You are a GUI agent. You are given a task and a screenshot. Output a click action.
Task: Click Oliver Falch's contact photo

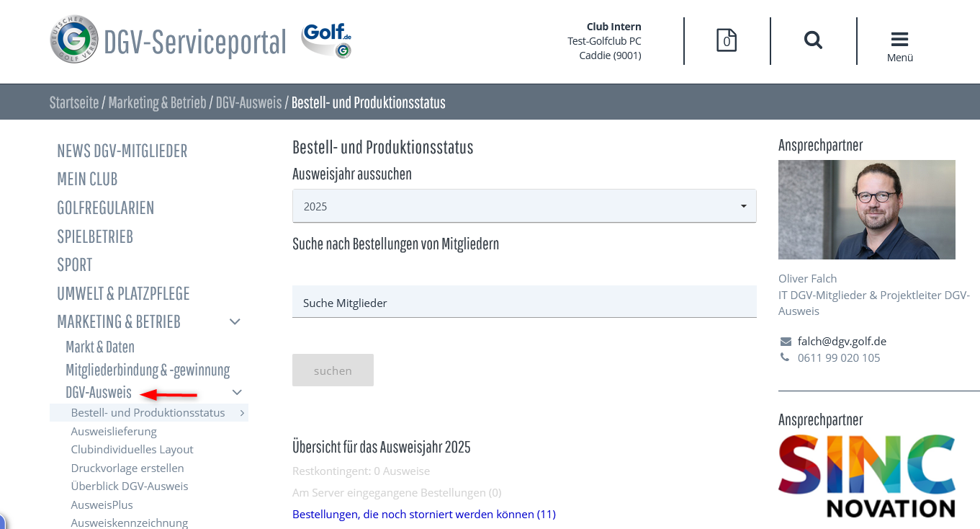pyautogui.click(x=866, y=210)
